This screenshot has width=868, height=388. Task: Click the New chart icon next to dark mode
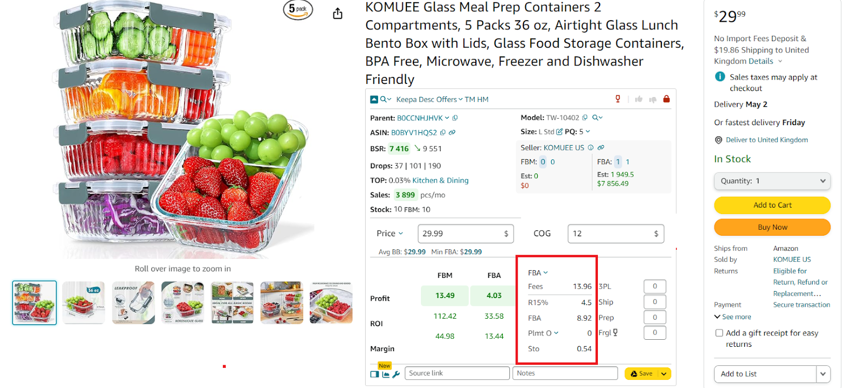coord(385,373)
